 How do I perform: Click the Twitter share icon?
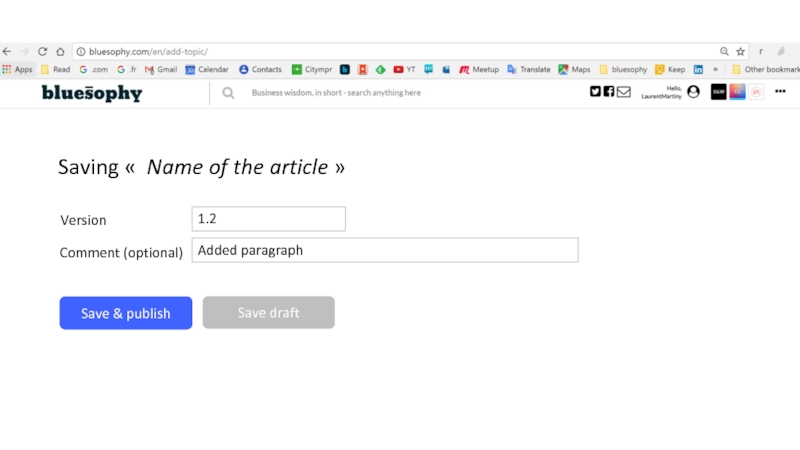tap(595, 91)
